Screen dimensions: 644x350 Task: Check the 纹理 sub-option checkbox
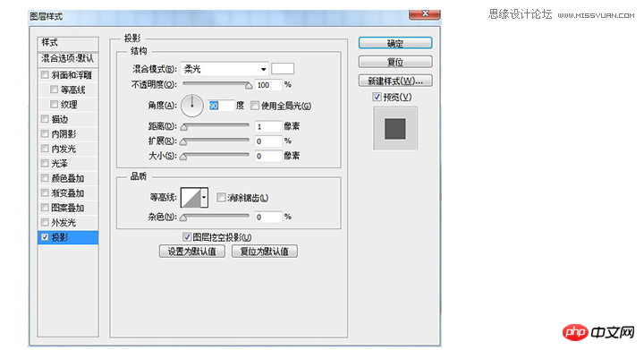point(54,105)
